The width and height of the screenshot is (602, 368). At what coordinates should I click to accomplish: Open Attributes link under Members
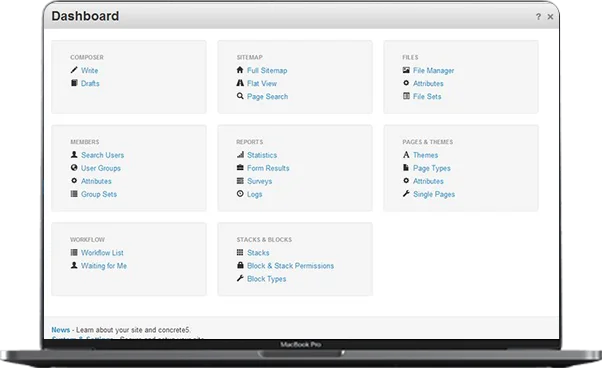pos(96,181)
